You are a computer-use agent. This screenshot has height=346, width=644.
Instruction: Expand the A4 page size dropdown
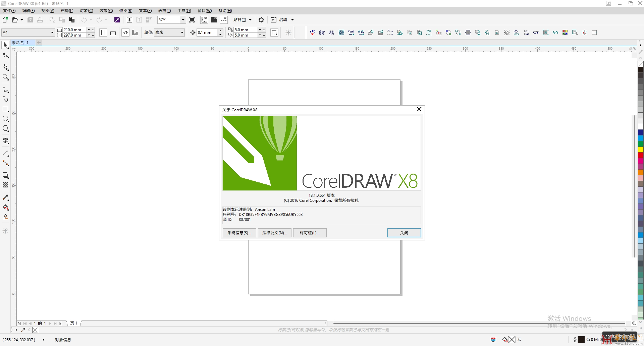coord(52,33)
